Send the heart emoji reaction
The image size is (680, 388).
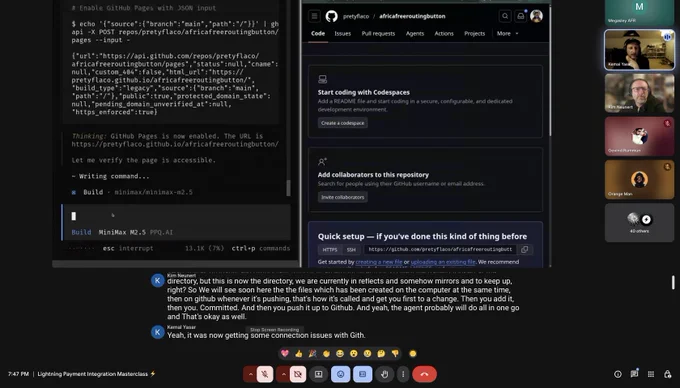click(284, 354)
